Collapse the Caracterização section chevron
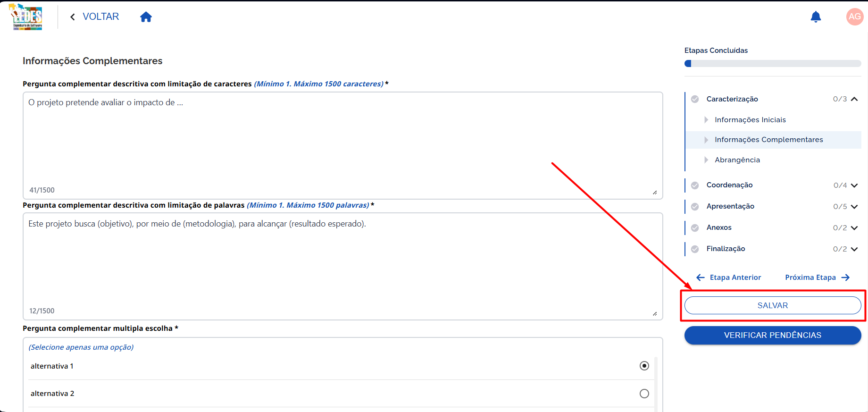This screenshot has height=412, width=868. (x=854, y=99)
